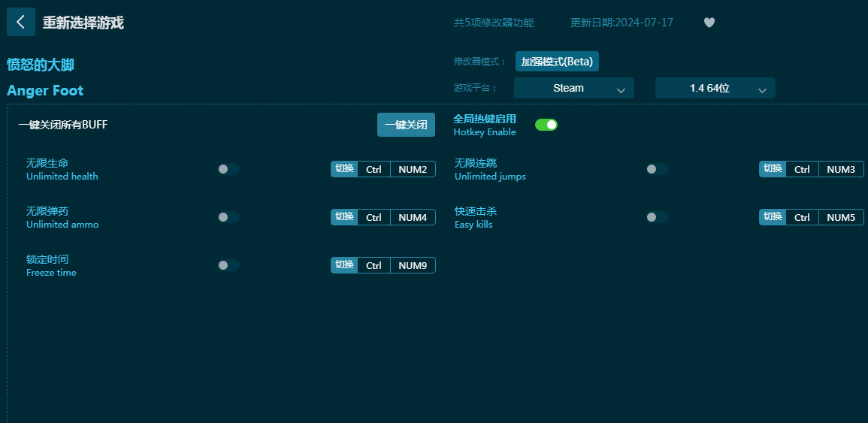This screenshot has height=423, width=868.
Task: Select NUM4 hotkey field
Action: (413, 218)
